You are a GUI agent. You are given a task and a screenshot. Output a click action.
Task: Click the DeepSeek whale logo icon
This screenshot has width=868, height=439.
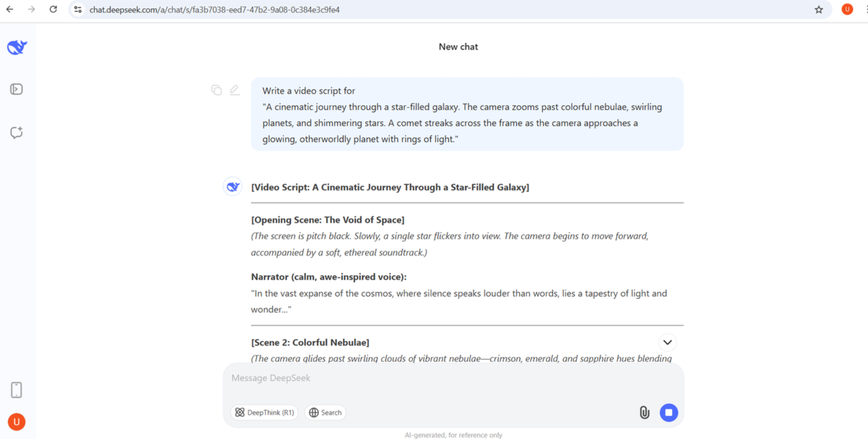16,48
